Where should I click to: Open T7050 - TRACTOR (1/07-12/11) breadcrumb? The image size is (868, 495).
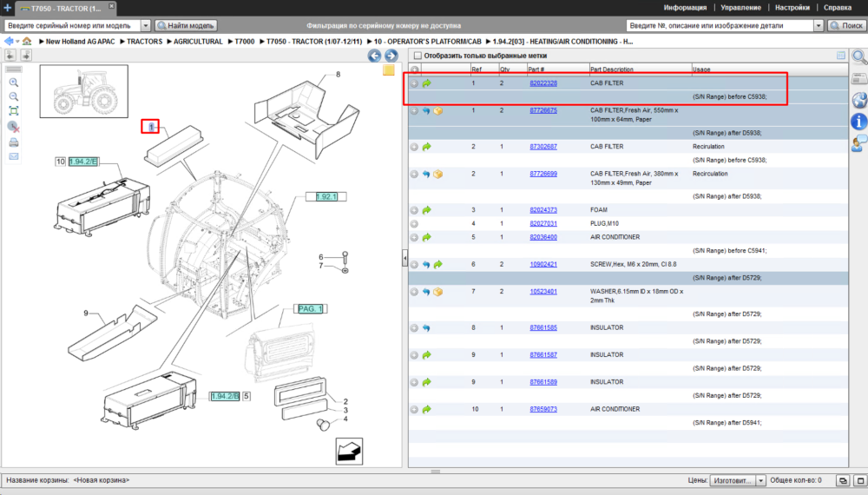click(x=314, y=42)
